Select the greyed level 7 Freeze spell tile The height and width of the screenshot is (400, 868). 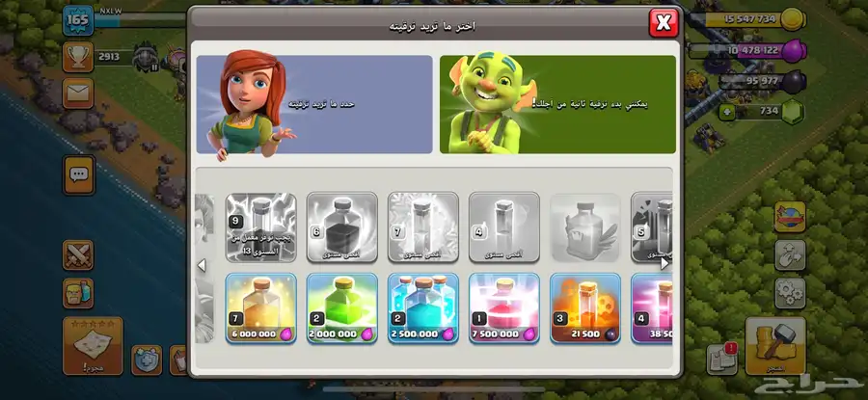point(423,227)
